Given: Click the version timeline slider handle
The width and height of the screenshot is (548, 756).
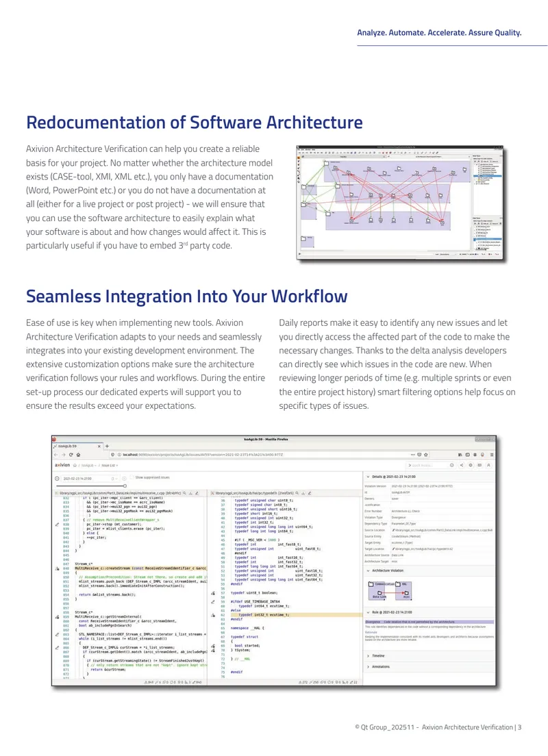Looking at the screenshot, I should pos(125,486).
